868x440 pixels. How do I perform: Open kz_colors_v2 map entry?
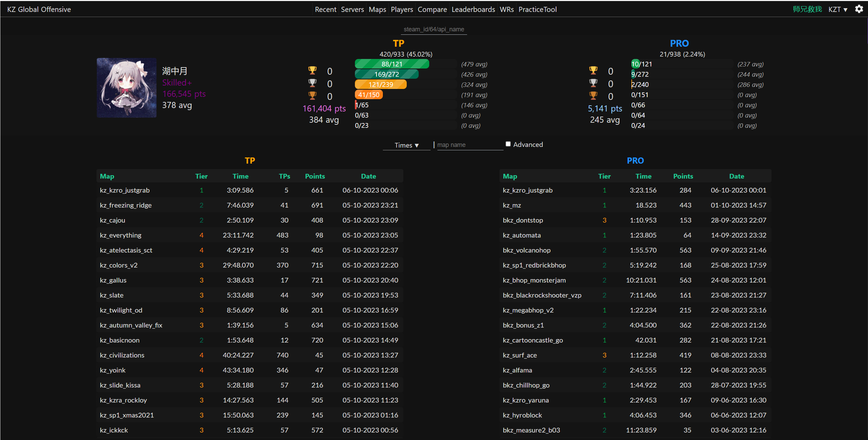click(119, 265)
